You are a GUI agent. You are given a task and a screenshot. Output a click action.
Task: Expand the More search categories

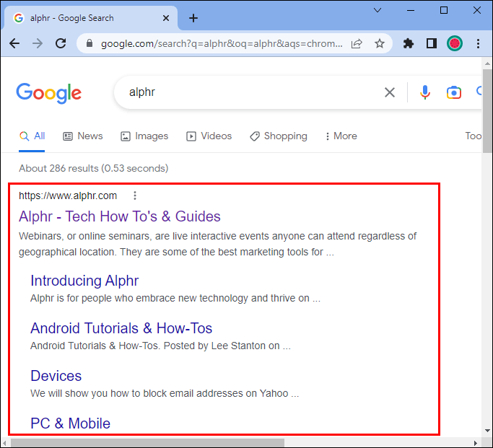[341, 136]
